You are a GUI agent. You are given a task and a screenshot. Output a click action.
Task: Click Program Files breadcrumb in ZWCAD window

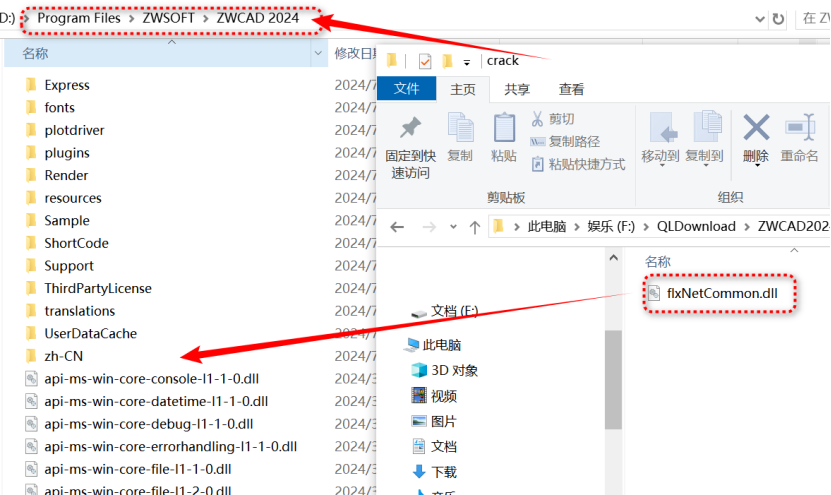point(79,18)
